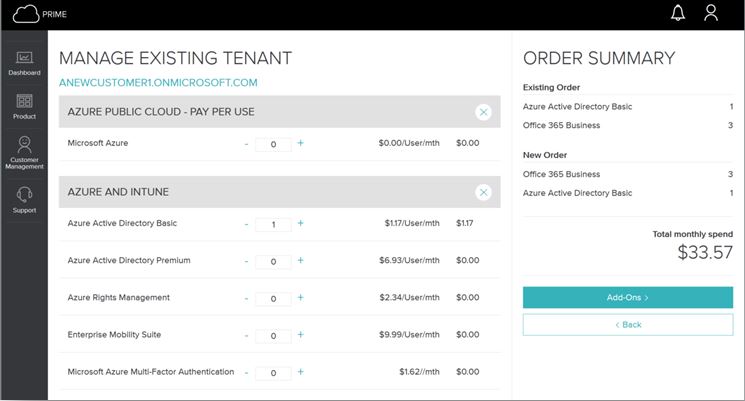
Task: Open the user profile icon
Action: 711,13
